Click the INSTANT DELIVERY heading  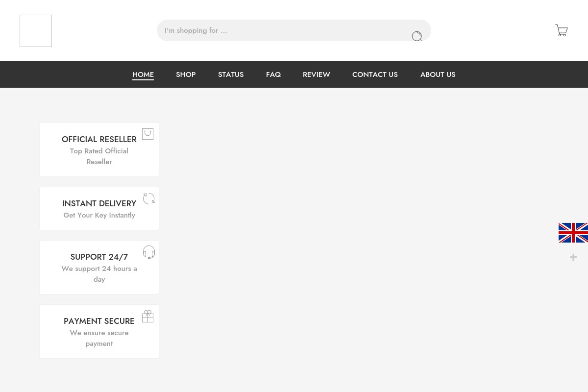(x=99, y=203)
